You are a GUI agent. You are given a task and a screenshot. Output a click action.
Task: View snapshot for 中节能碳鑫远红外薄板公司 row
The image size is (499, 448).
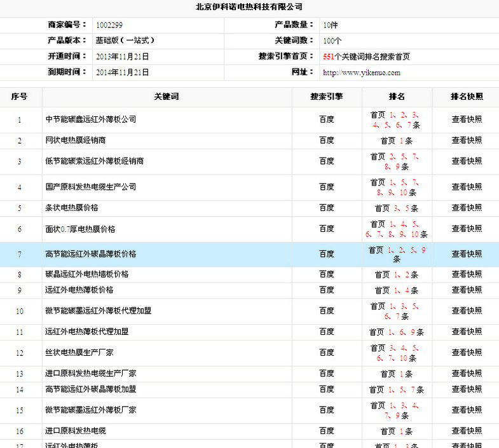tap(467, 119)
